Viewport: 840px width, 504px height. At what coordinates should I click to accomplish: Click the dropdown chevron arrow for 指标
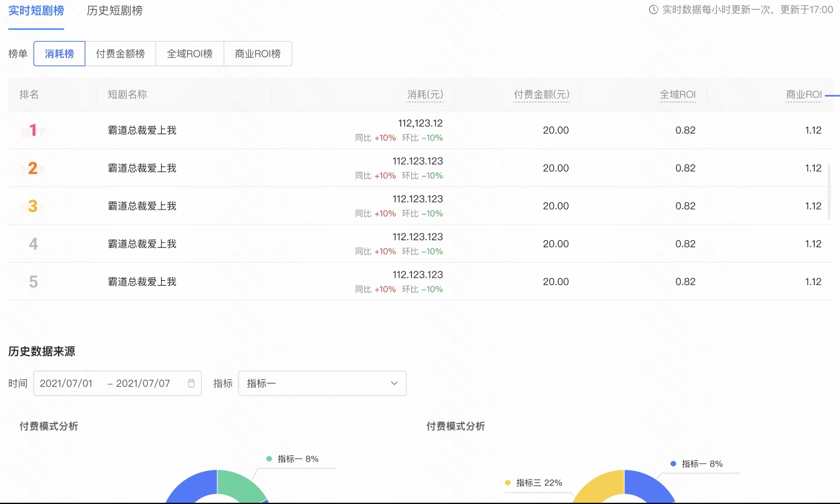pos(394,384)
